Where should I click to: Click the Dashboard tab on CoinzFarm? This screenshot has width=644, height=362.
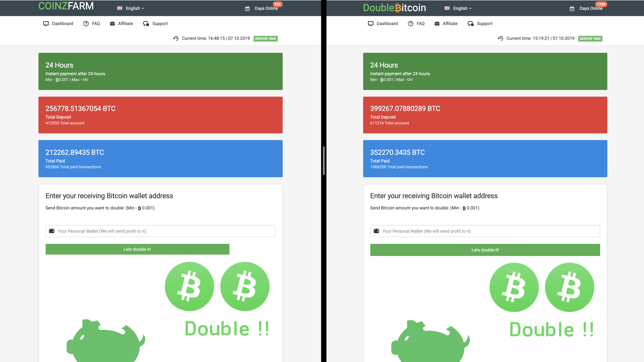pos(62,23)
